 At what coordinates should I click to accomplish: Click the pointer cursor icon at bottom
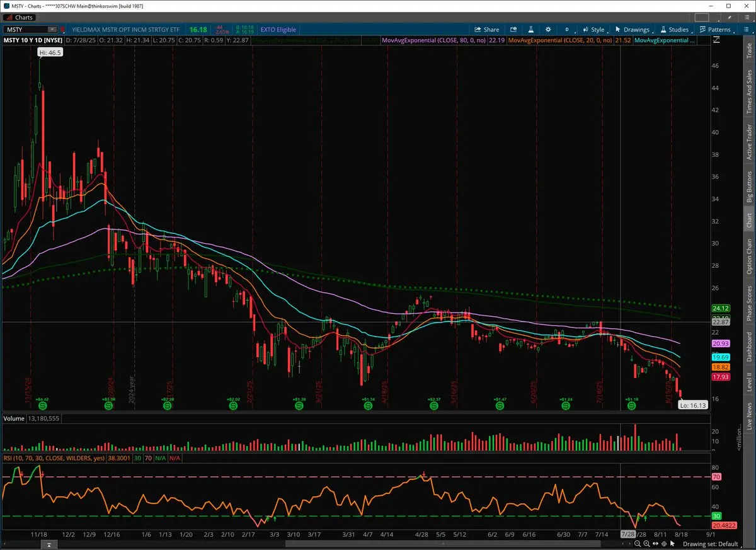672,544
